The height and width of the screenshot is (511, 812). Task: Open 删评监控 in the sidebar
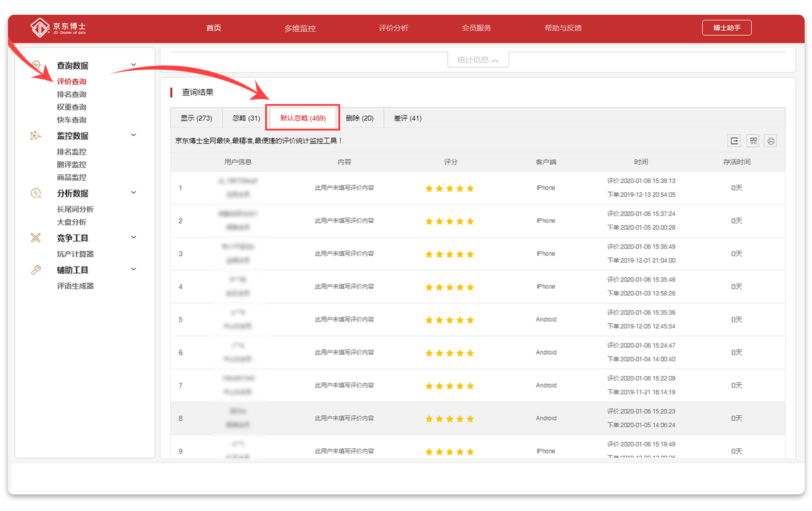point(72,164)
